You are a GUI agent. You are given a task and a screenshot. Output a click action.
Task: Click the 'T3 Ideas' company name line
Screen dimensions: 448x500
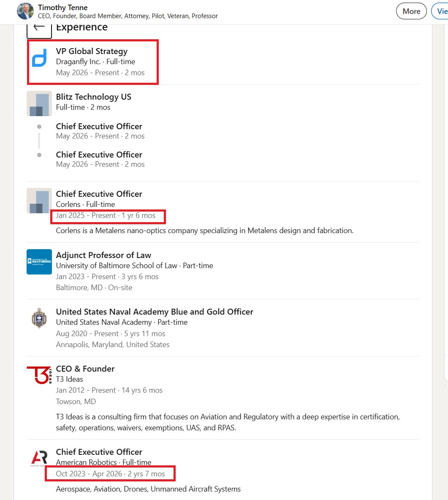pyautogui.click(x=70, y=379)
